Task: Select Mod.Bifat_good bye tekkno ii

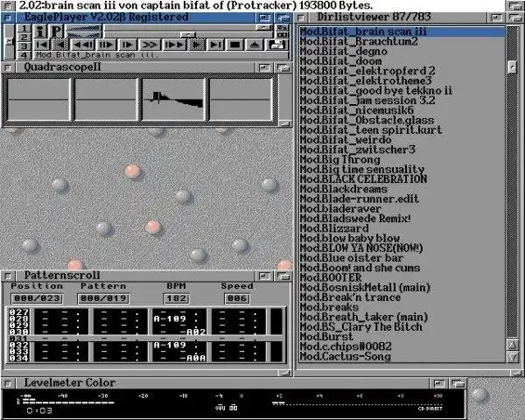Action: click(402, 91)
